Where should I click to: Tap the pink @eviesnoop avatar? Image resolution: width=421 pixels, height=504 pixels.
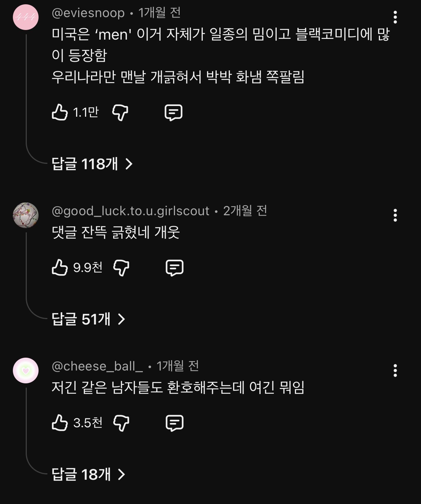pyautogui.click(x=26, y=17)
